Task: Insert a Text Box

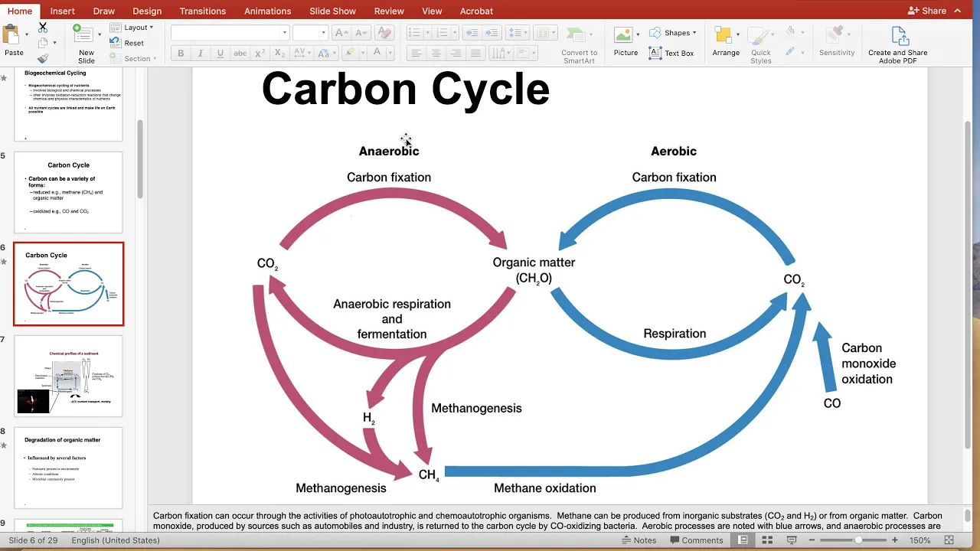Action: click(x=671, y=53)
